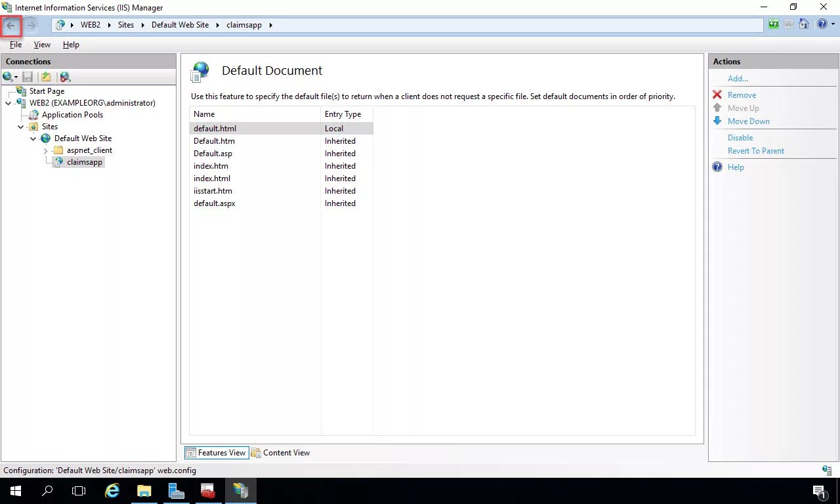Click the Up folder icon in Connections toolbar
Viewport: 840px width, 504px height.
(45, 77)
